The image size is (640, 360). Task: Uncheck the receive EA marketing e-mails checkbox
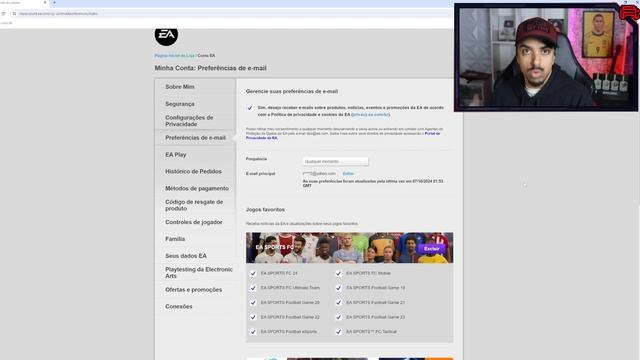250,108
